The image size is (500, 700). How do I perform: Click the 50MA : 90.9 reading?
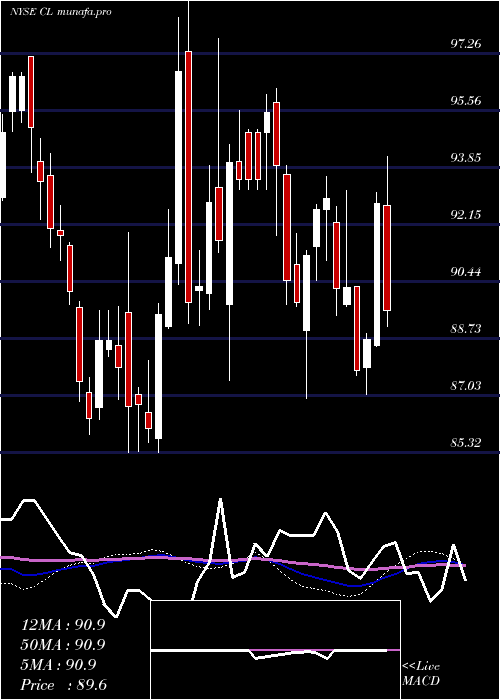coord(63,645)
